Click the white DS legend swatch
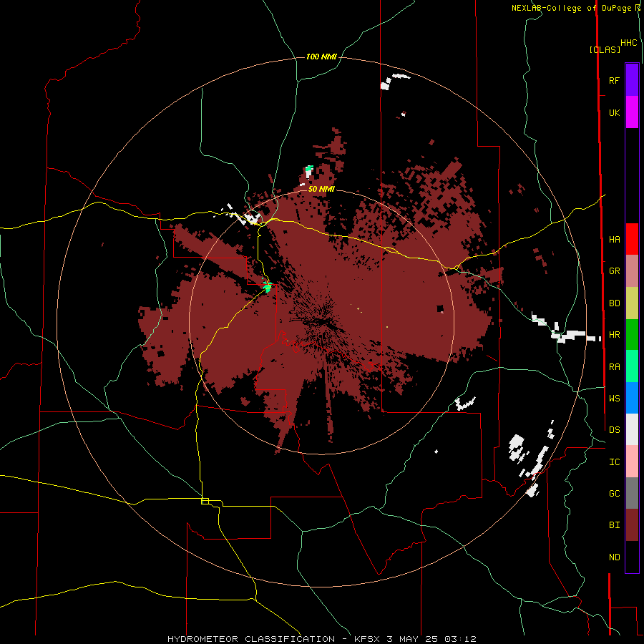The width and height of the screenshot is (644, 644). [x=632, y=429]
